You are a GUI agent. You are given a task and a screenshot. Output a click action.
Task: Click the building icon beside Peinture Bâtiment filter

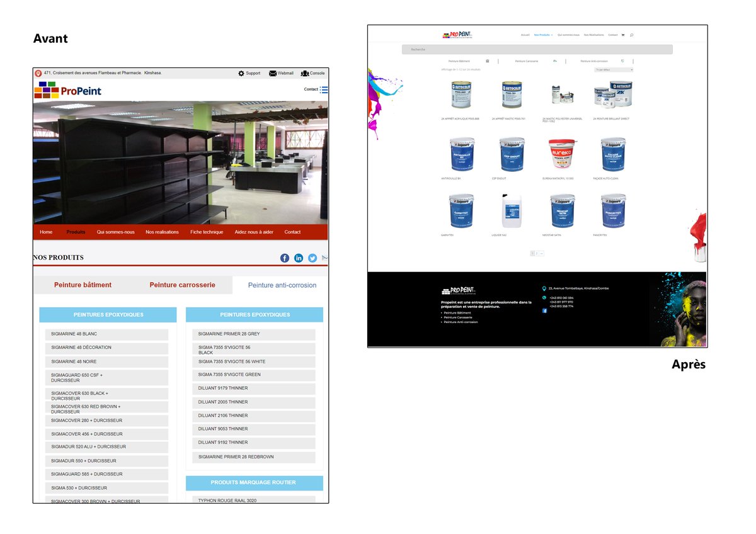(488, 61)
